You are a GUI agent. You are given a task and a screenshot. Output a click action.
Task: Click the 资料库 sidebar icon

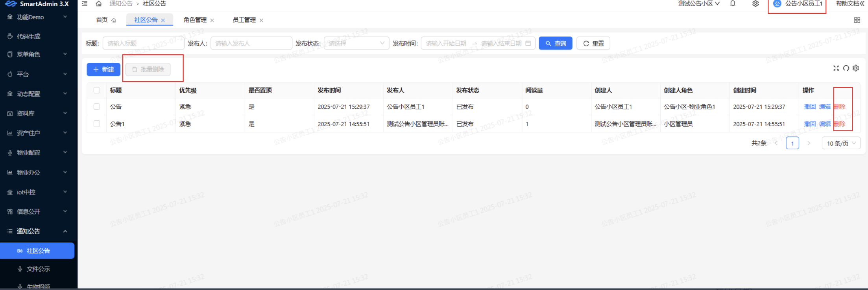[x=10, y=114]
